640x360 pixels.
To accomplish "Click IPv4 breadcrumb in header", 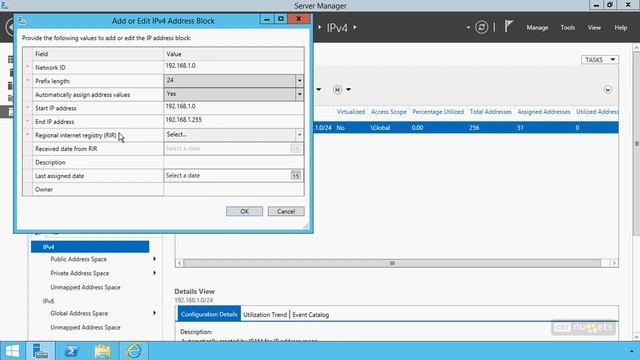I will tap(337, 28).
